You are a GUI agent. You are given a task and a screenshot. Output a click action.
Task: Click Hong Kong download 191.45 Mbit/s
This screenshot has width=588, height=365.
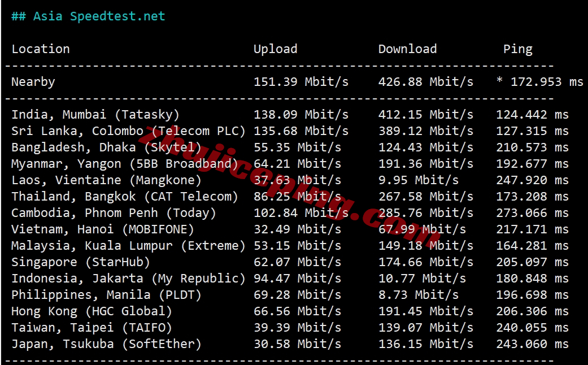pyautogui.click(x=426, y=311)
